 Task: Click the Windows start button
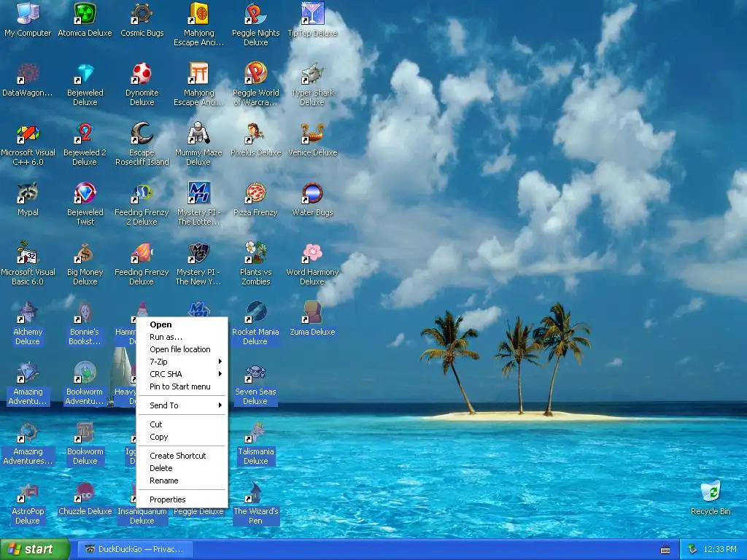(34, 550)
